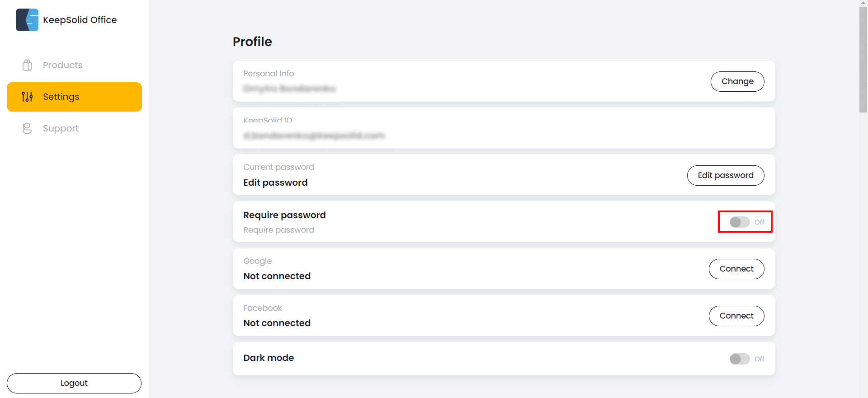868x398 pixels.
Task: Log out using the Logout button
Action: pos(74,383)
